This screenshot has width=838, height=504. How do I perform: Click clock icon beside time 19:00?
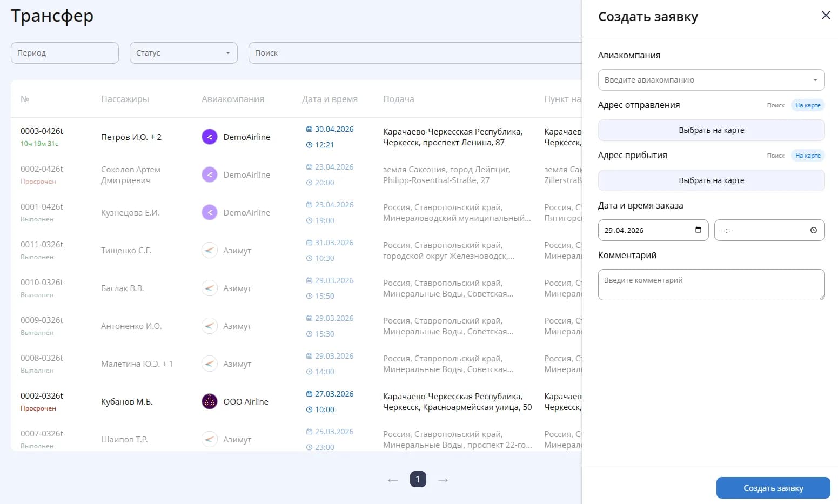(309, 220)
